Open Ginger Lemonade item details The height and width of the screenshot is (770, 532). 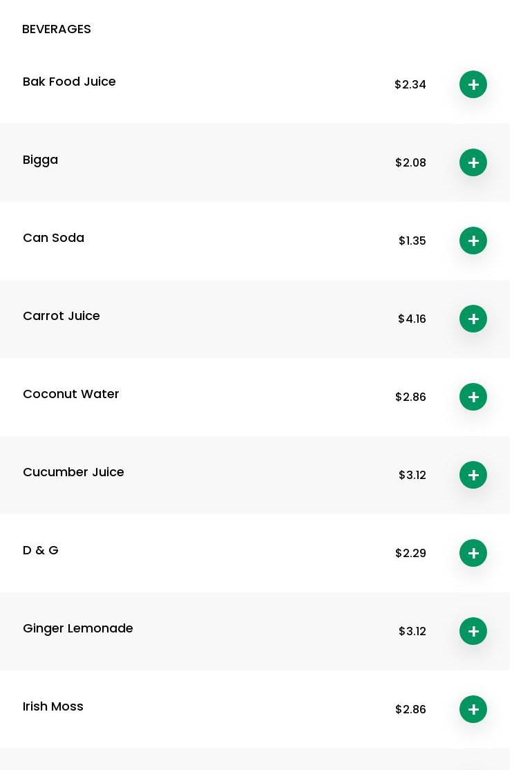77,628
